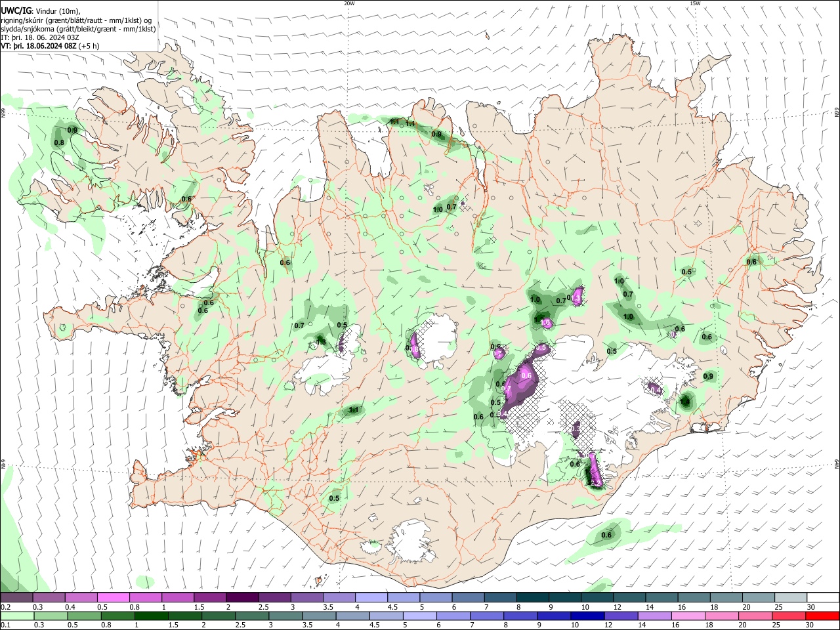Image resolution: width=840 pixels, height=630 pixels.
Task: Click the red 25–30 rain legend swatch
Action: point(788,616)
